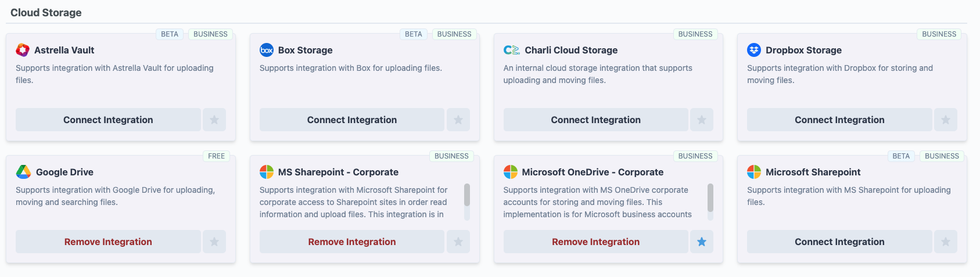This screenshot has height=277, width=980.
Task: Click the Charli Cloud Storage card title
Action: coord(571,50)
